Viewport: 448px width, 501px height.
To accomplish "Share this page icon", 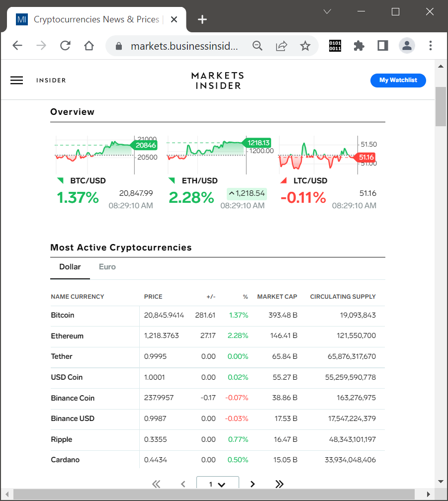I will [281, 46].
